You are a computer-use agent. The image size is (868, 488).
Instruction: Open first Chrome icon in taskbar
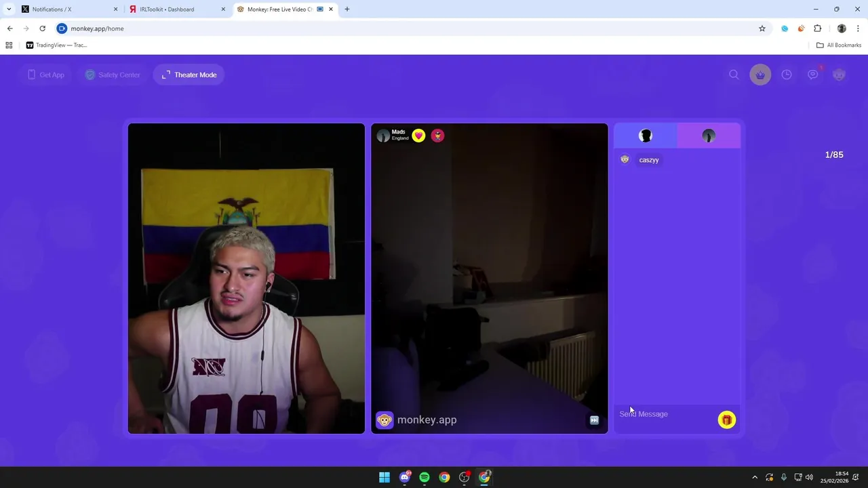coord(444,477)
